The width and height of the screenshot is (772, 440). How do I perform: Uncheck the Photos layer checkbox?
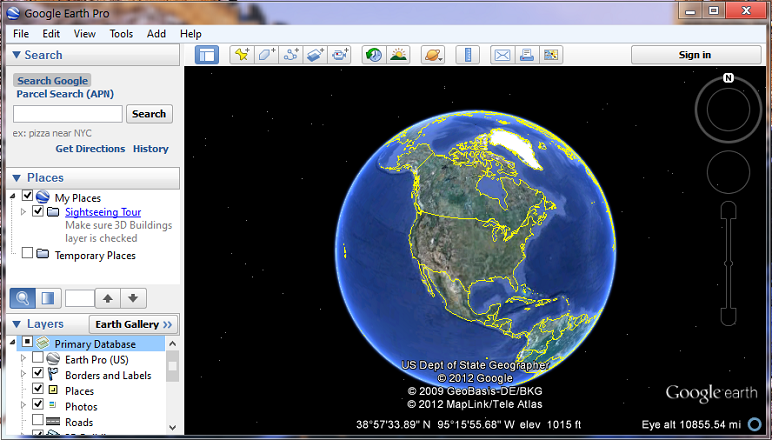[38, 404]
